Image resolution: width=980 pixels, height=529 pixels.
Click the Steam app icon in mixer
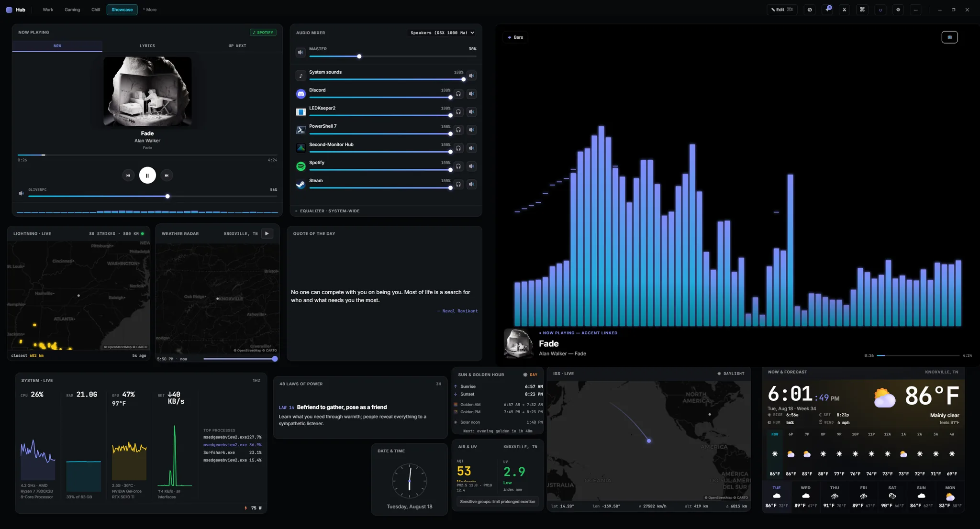301,185
